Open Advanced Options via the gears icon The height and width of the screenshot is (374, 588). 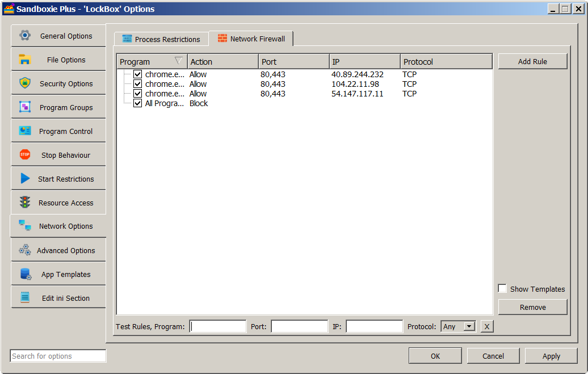click(x=24, y=250)
